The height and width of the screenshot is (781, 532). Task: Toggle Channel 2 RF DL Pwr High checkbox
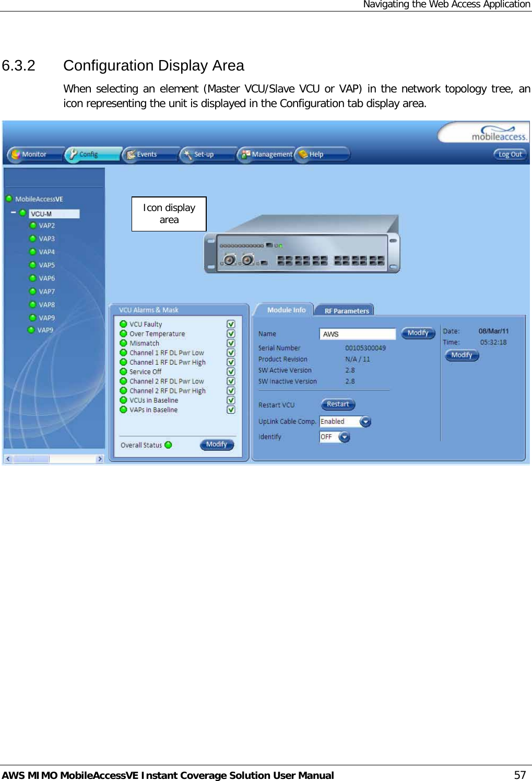pos(231,391)
